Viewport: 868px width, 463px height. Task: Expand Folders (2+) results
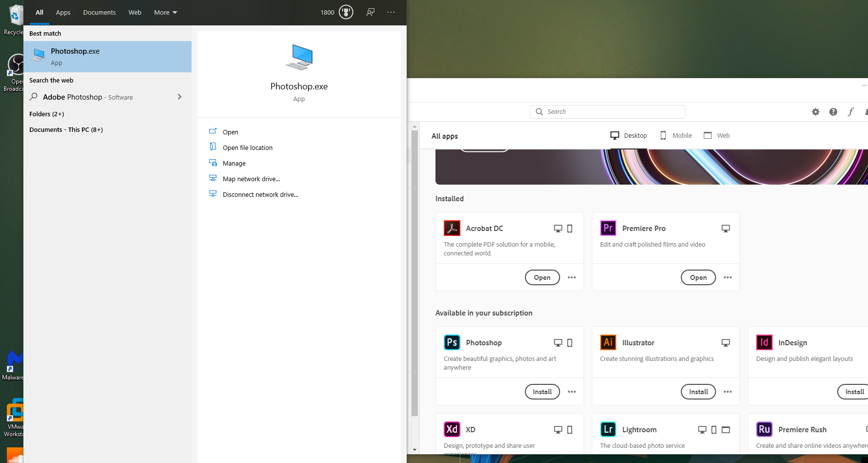click(46, 114)
